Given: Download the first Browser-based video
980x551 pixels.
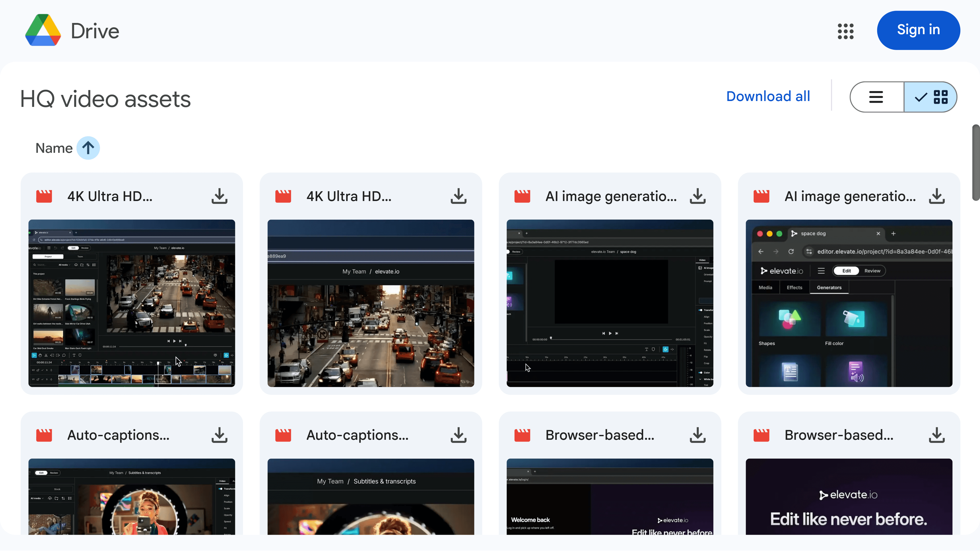Looking at the screenshot, I should pos(697,435).
